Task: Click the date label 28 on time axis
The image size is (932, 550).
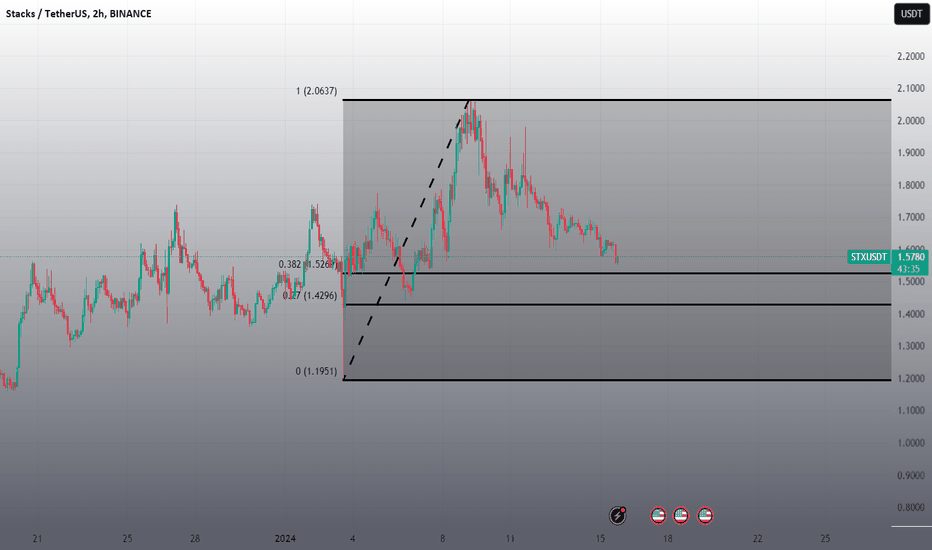Action: (x=195, y=539)
